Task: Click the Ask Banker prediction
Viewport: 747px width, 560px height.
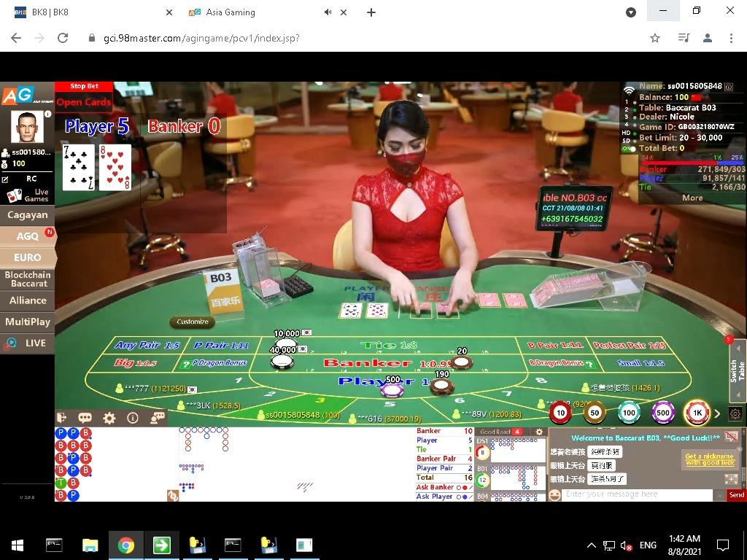Action: pyautogui.click(x=445, y=487)
